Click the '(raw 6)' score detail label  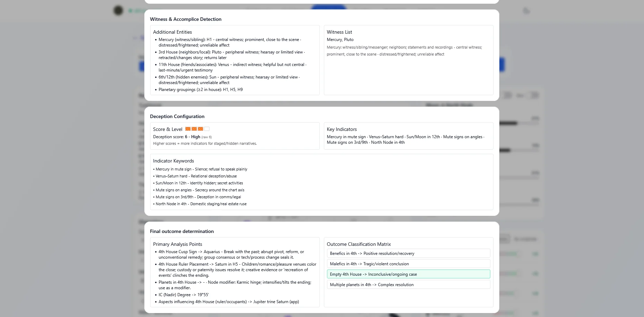207,137
